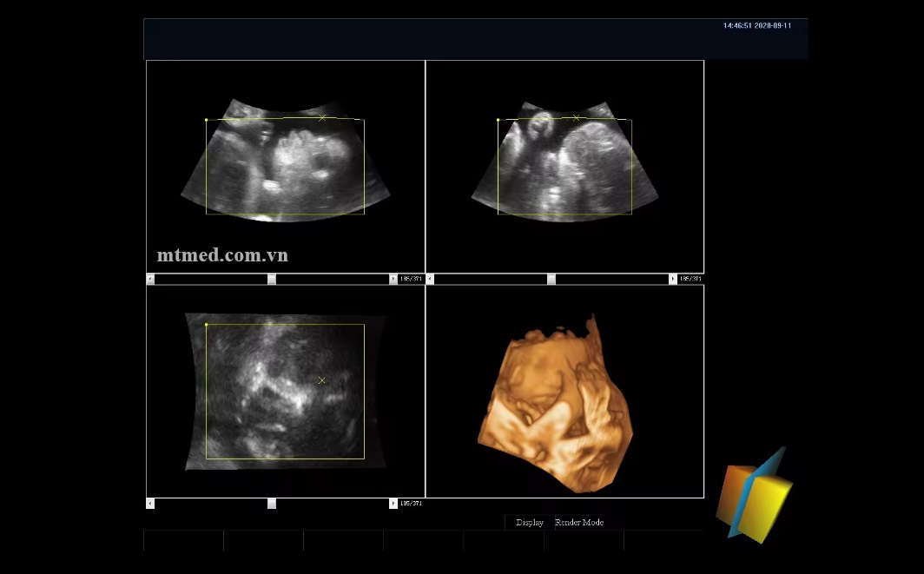Click the left arrow of top-right plane slider

(430, 279)
